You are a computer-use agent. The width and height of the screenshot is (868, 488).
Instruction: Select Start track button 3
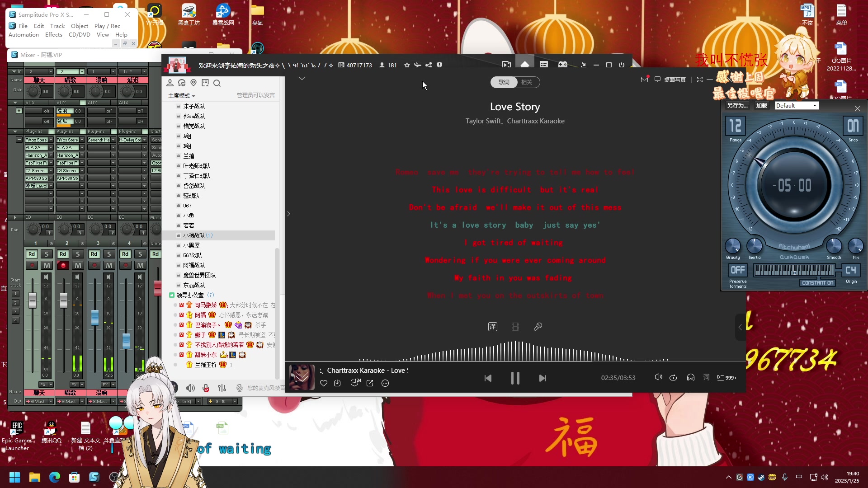click(15, 311)
